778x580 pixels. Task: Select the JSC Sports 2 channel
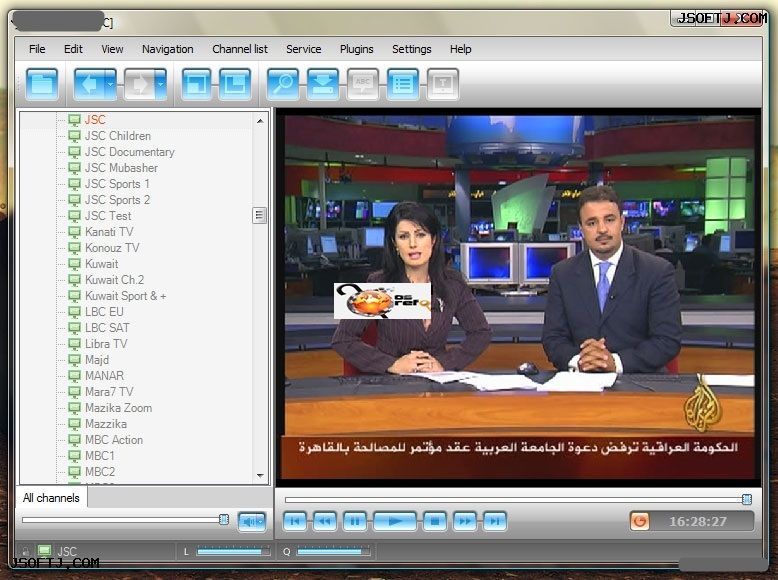pyautogui.click(x=117, y=199)
